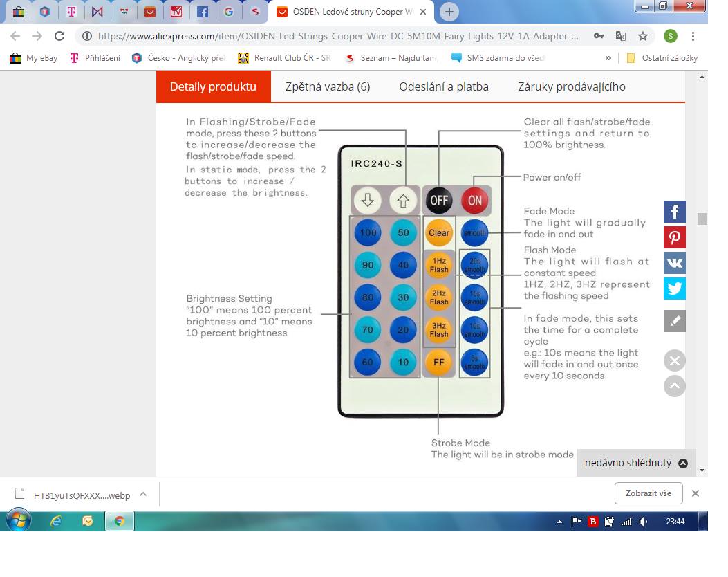Open Chrome three-dot menu
The width and height of the screenshot is (728, 577).
point(693,36)
